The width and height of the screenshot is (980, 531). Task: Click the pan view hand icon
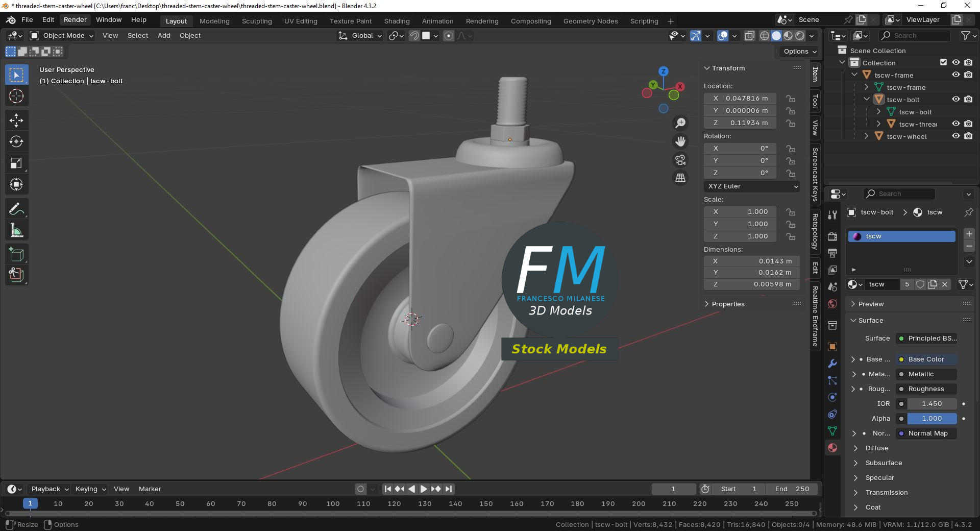pyautogui.click(x=680, y=141)
